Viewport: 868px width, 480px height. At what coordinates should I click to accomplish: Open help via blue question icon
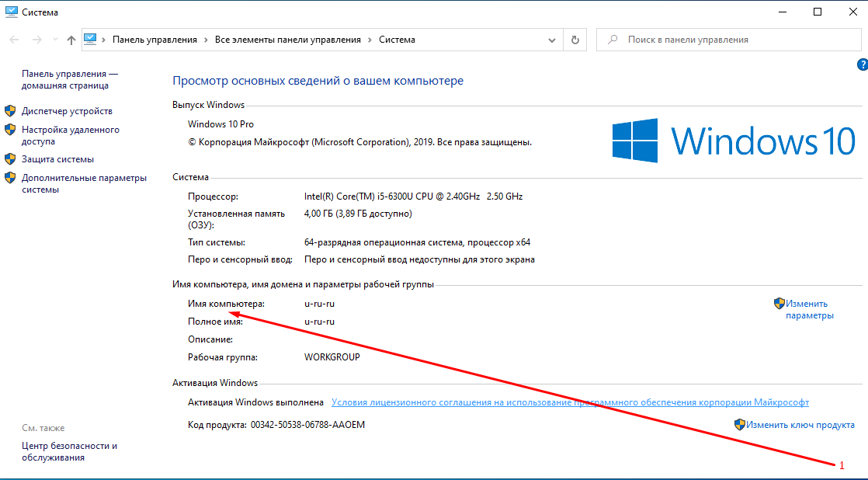click(x=863, y=64)
